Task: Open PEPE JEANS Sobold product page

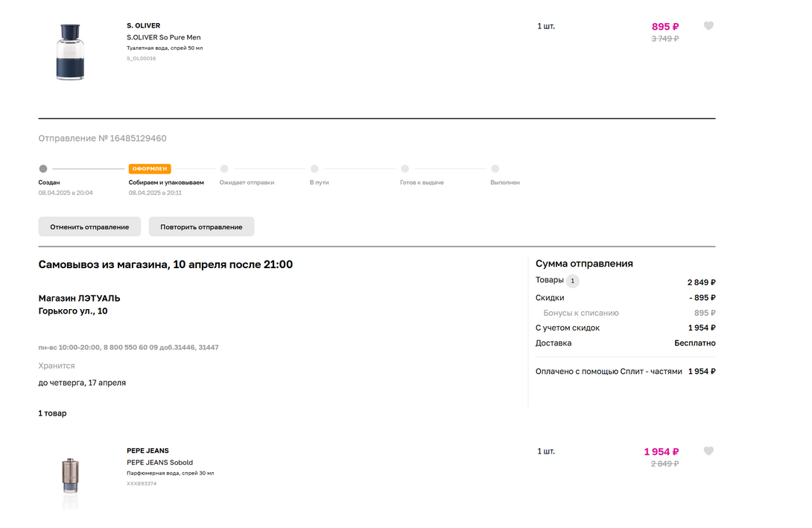Action: point(159,462)
